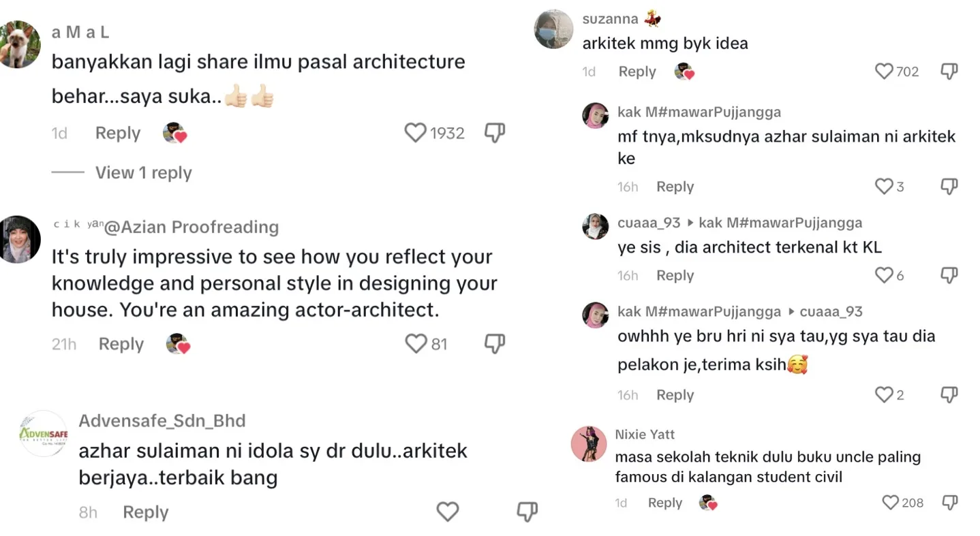Toggle like on kak M's 'pelakon je' reply
980x536 pixels.
884,395
